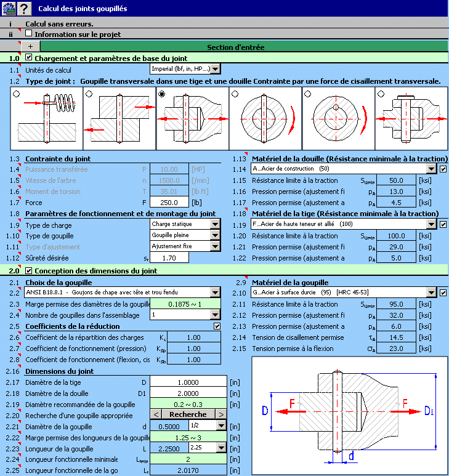Select the radial pin in shaft hub radio

[235, 94]
